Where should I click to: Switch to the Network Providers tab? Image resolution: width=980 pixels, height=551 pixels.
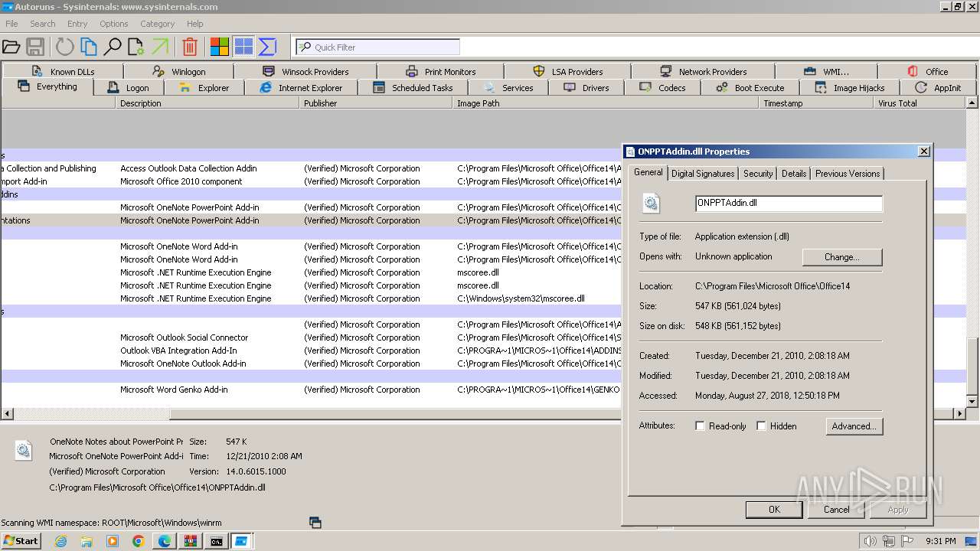click(703, 71)
